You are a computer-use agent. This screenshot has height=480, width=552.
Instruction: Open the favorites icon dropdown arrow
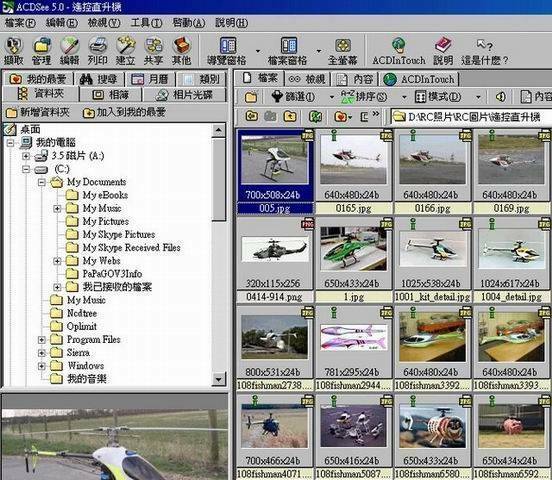(x=350, y=117)
